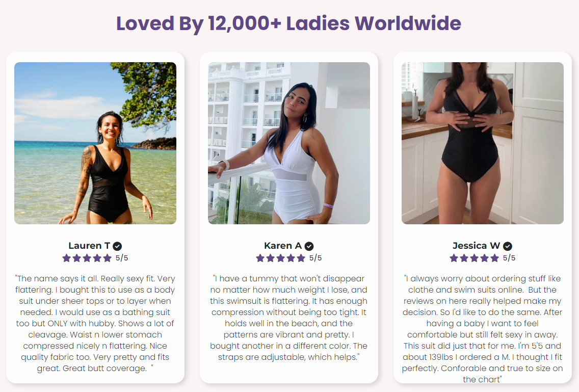Open Lauren T's beach swimsuit photo

(95, 143)
